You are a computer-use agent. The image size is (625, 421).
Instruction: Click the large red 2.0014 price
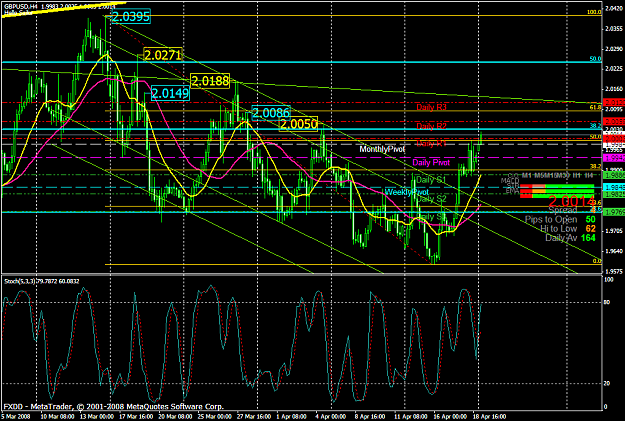(x=572, y=201)
